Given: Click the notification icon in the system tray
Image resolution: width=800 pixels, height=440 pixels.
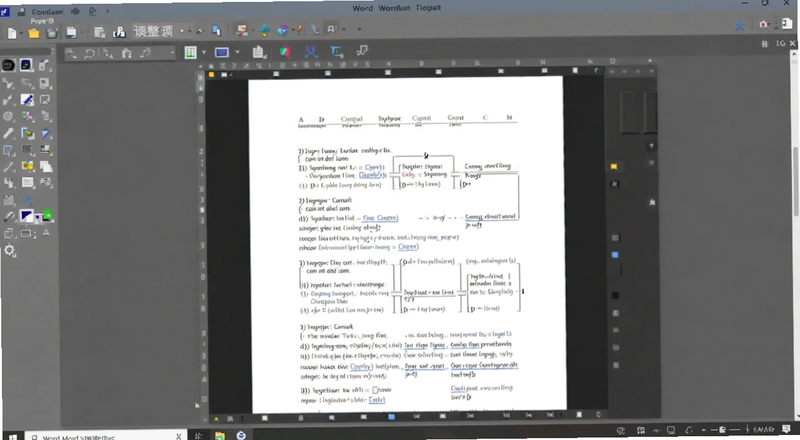Looking at the screenshot, I should pos(786,429).
